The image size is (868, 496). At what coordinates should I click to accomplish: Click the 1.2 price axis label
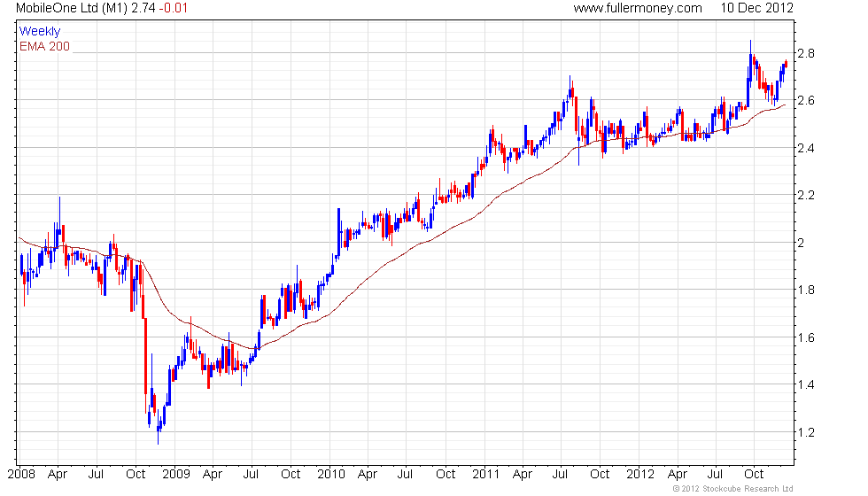805,432
